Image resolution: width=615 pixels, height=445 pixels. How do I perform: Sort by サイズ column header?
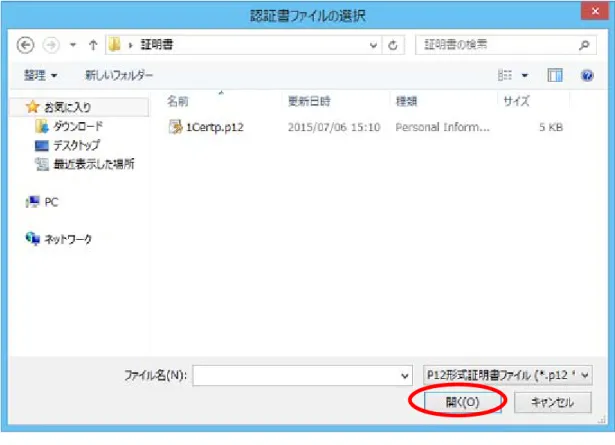coord(517,102)
